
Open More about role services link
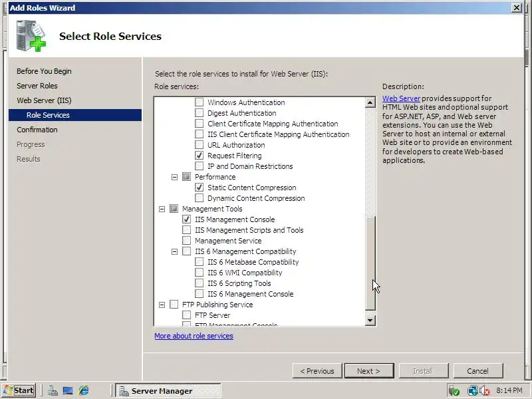point(194,336)
